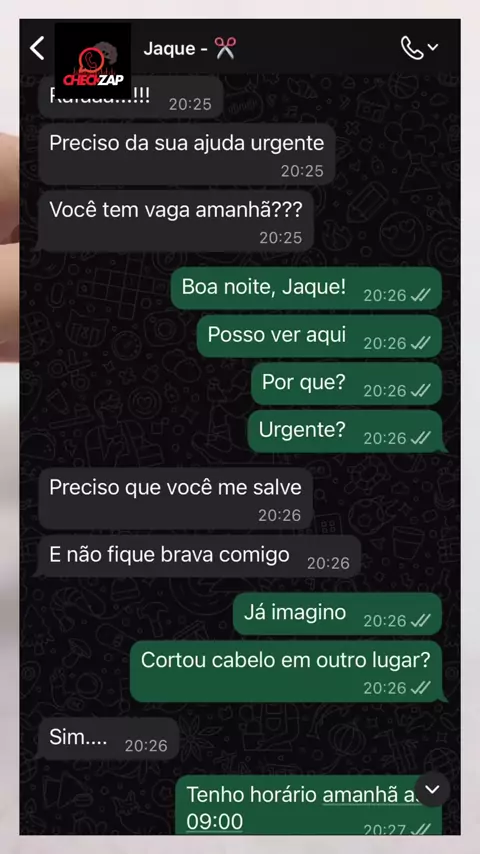Go back using the top-left arrow
Image resolution: width=480 pixels, height=854 pixels.
(x=37, y=48)
